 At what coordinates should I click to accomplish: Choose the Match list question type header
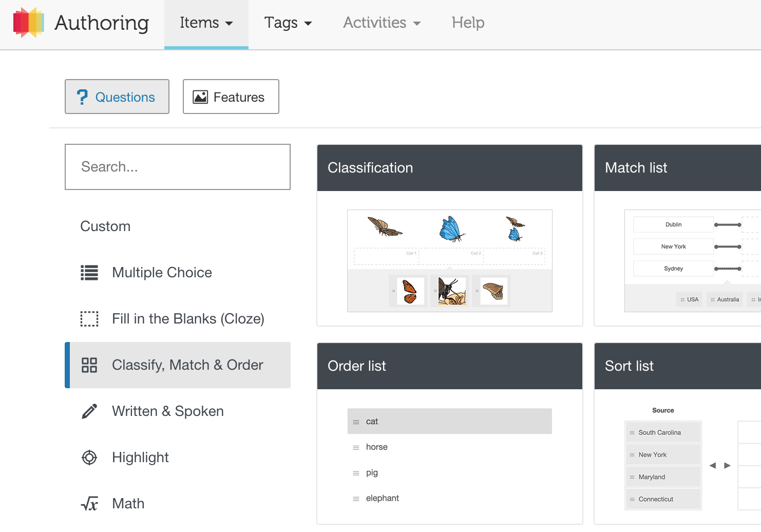(678, 168)
